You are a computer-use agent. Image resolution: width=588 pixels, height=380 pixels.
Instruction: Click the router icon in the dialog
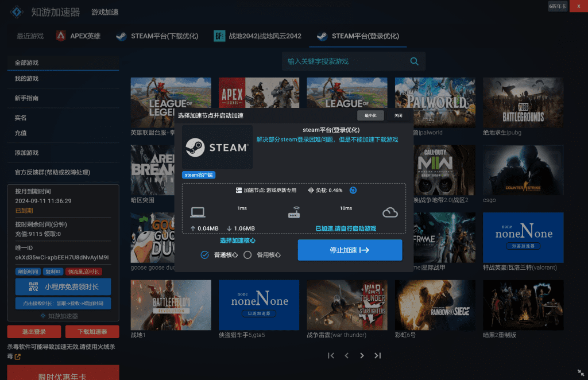(x=294, y=212)
